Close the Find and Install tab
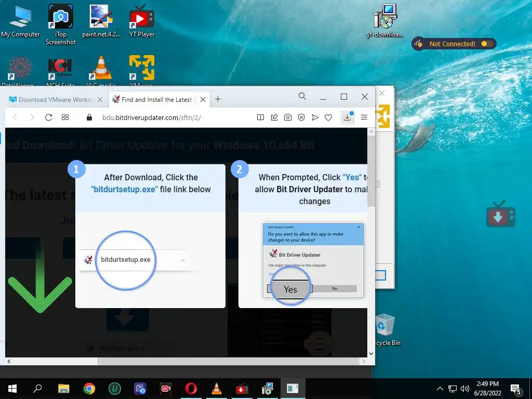Image resolution: width=532 pixels, height=399 pixels. click(203, 99)
